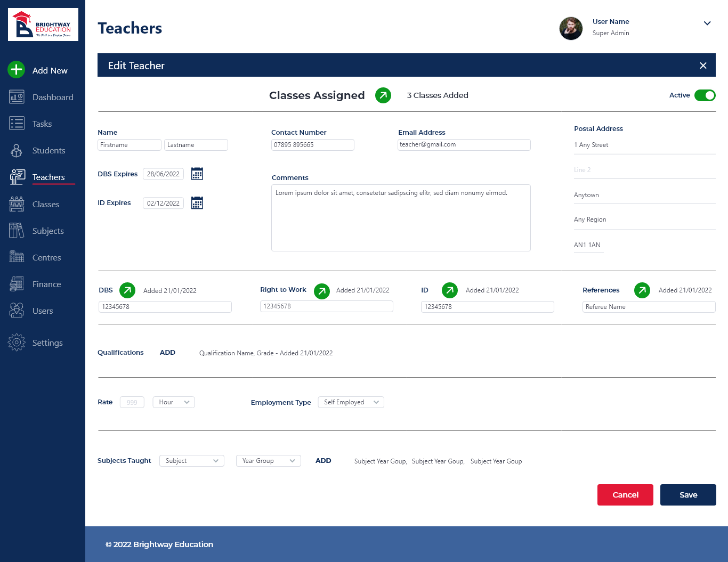Click the green arrow icon next to DBS
The height and width of the screenshot is (562, 728).
pos(127,290)
